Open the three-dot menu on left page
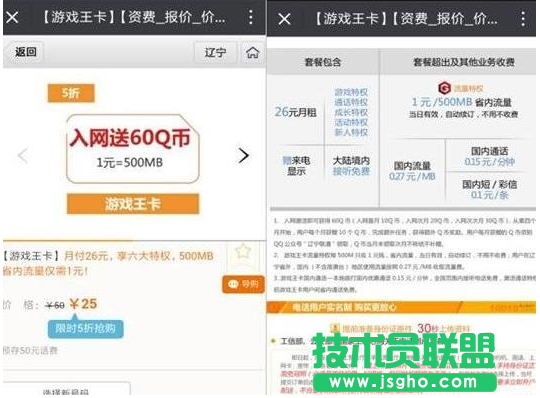The height and width of the screenshot is (398, 540). pos(251,17)
